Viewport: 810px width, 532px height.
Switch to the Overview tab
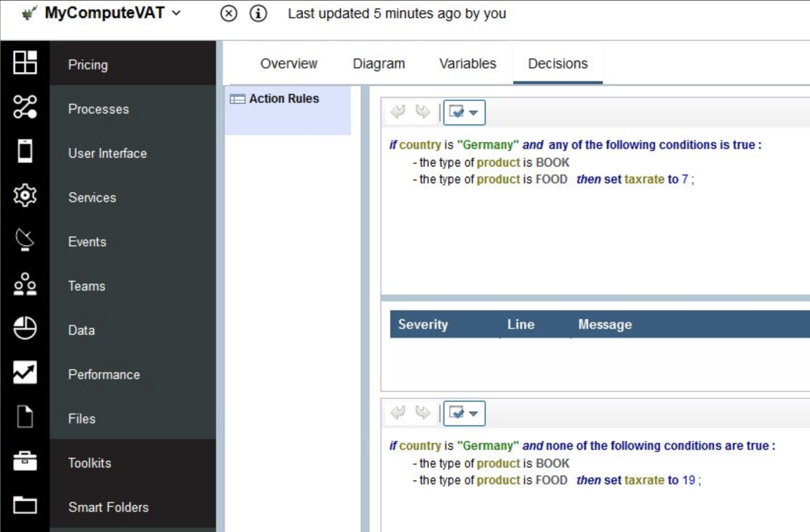[289, 63]
